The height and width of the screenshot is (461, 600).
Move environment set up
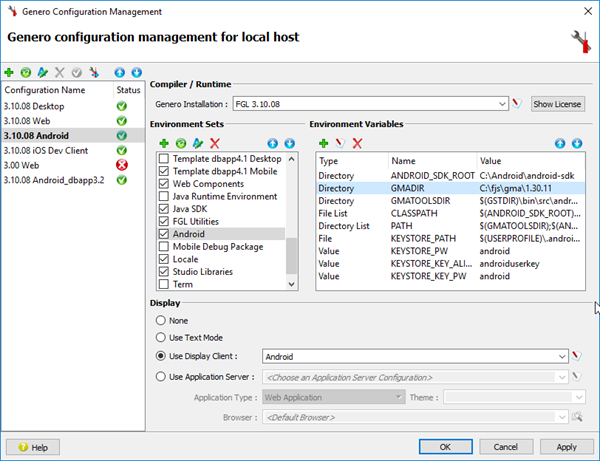point(272,143)
